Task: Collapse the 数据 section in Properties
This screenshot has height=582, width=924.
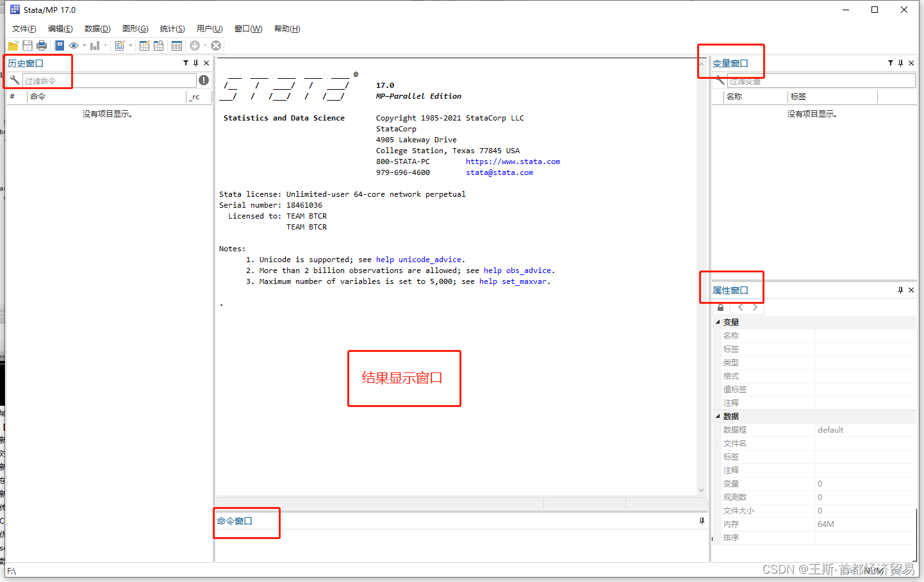Action: [718, 417]
